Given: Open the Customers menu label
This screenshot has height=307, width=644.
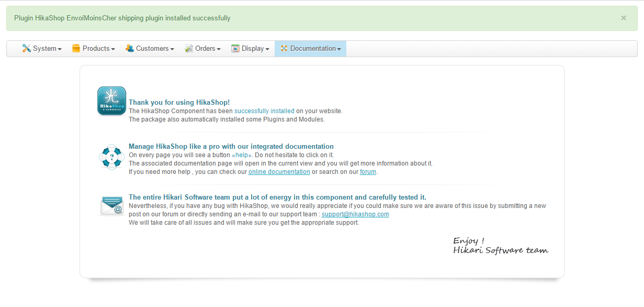Looking at the screenshot, I should tap(152, 48).
